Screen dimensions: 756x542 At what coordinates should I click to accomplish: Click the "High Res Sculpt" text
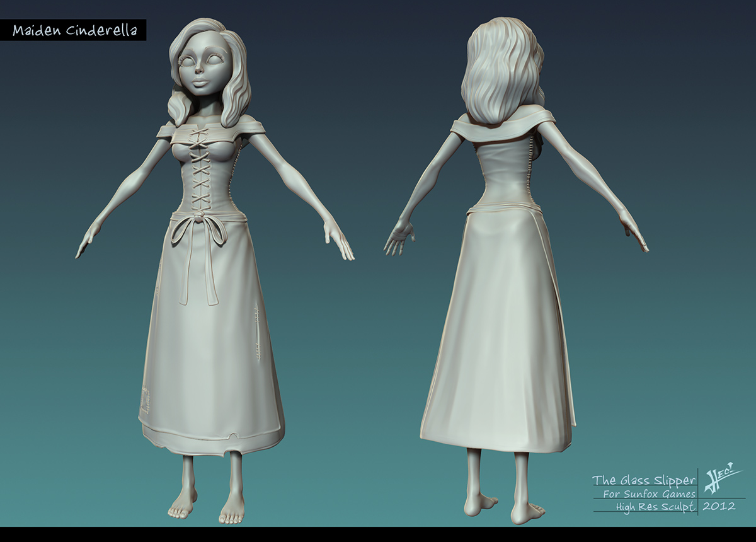tap(655, 507)
